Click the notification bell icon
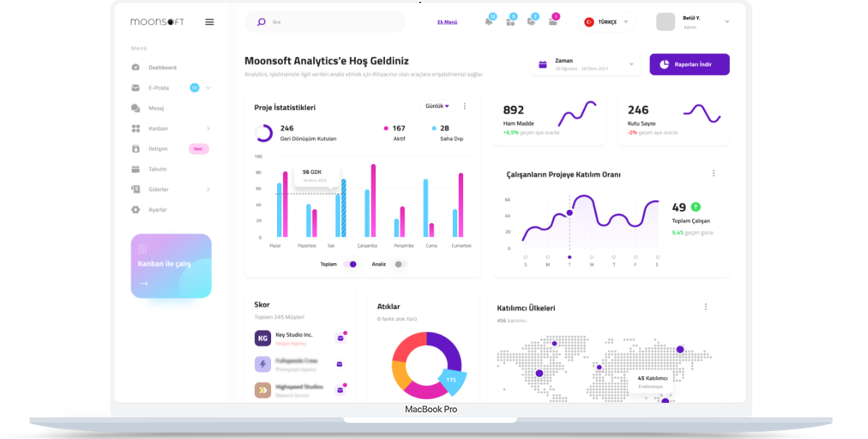868x439 pixels. click(488, 21)
